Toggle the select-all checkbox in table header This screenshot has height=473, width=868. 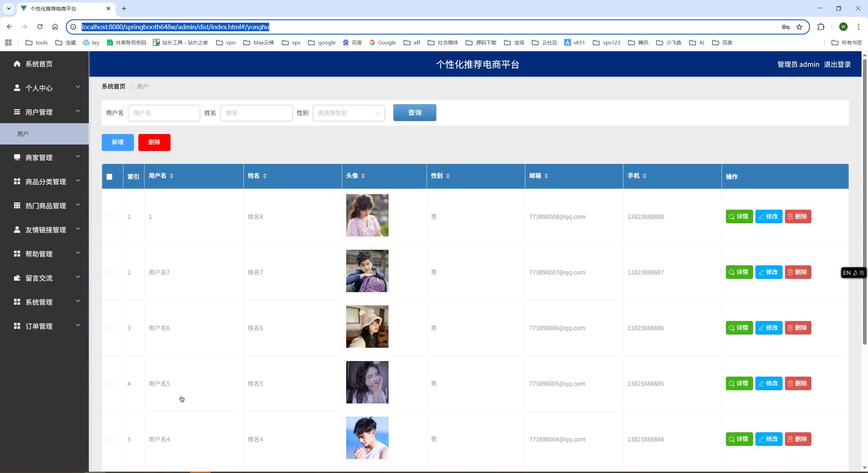(x=109, y=176)
